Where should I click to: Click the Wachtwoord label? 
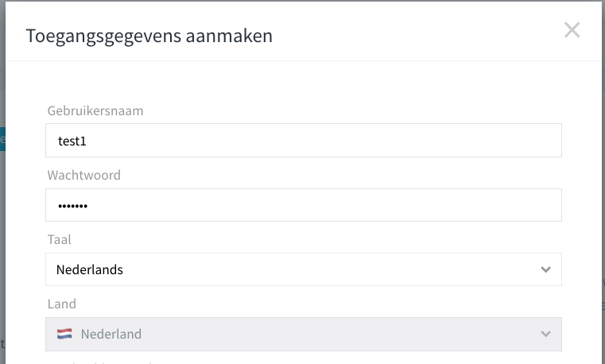[x=84, y=175]
